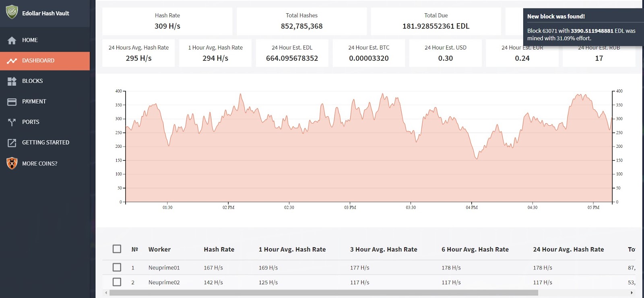Check the Neuprime01 worker checkbox

(117, 267)
